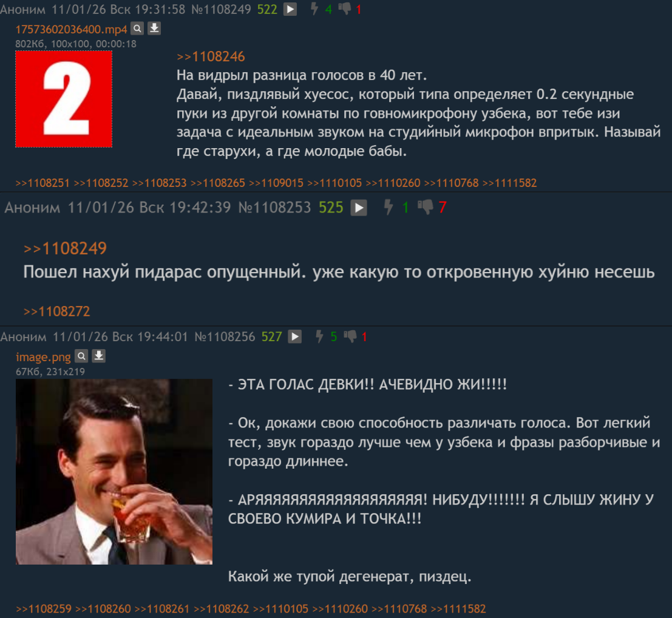Follow the reply link >>1108272

56,311
